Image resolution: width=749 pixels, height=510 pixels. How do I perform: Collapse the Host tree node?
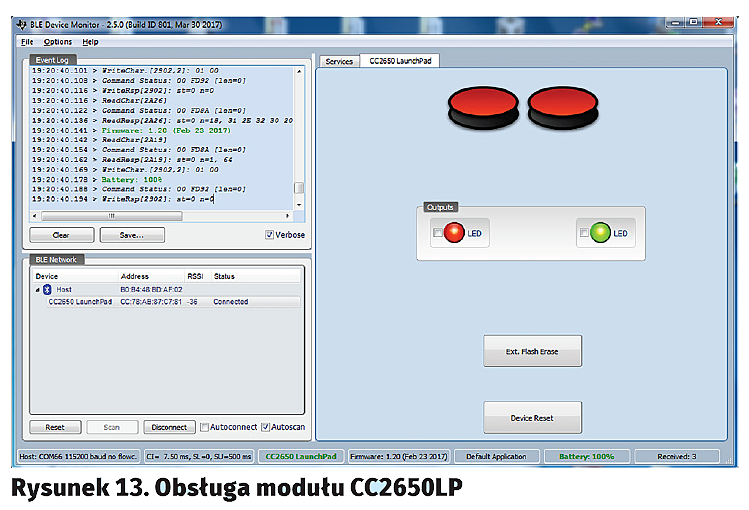[x=37, y=289]
